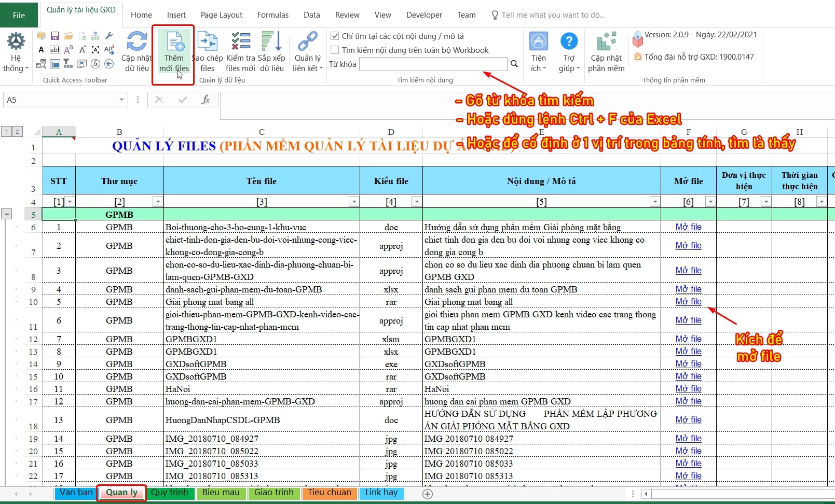This screenshot has height=504, width=835.
Task: Switch to the Formulas ribbon tab
Action: (272, 15)
